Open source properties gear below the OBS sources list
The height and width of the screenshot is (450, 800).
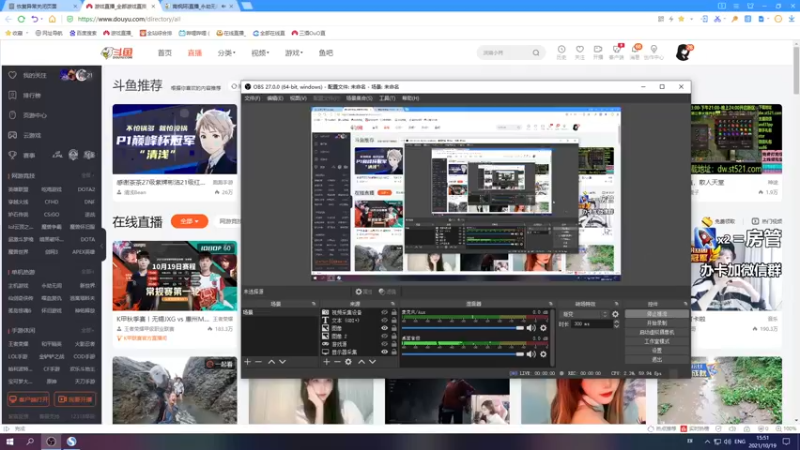348,362
